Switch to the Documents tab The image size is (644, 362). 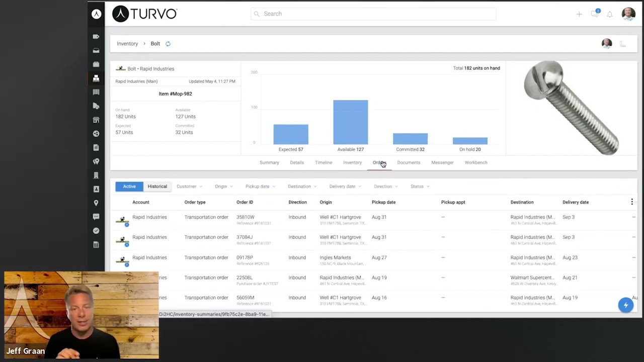coord(409,162)
